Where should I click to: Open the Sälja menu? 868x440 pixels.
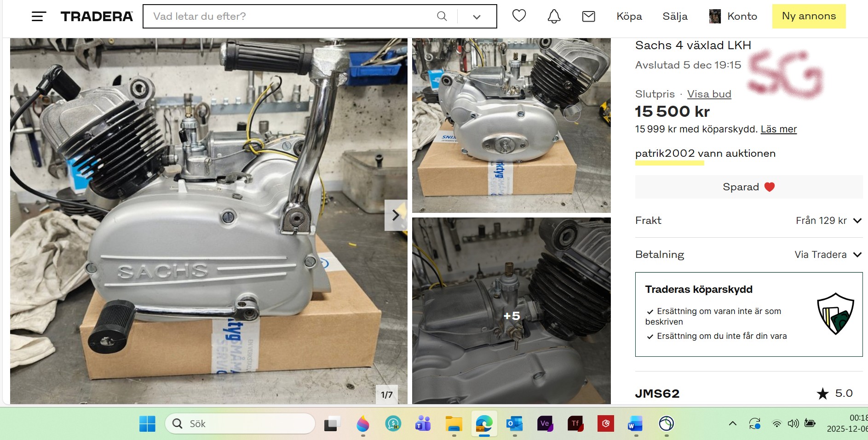[x=675, y=17]
